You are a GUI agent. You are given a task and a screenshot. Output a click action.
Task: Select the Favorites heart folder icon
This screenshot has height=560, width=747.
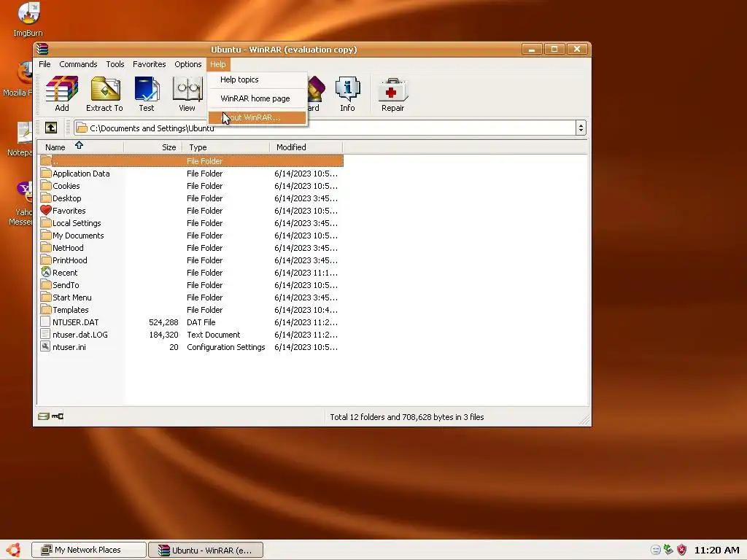[x=46, y=210]
